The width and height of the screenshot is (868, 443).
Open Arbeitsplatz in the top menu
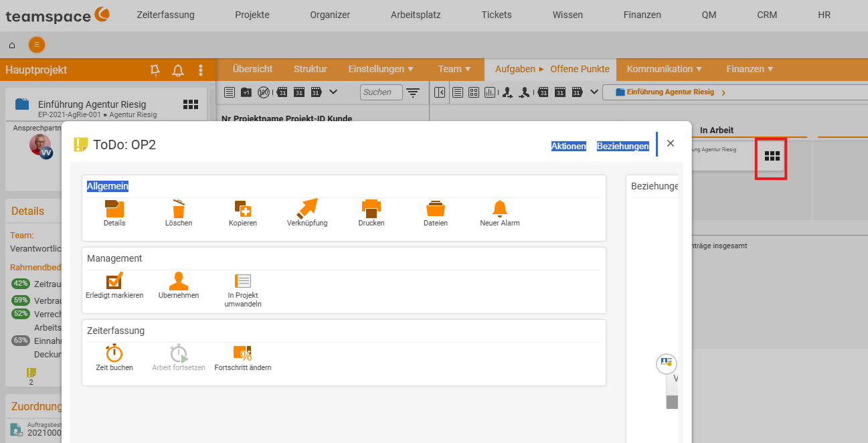(x=416, y=15)
